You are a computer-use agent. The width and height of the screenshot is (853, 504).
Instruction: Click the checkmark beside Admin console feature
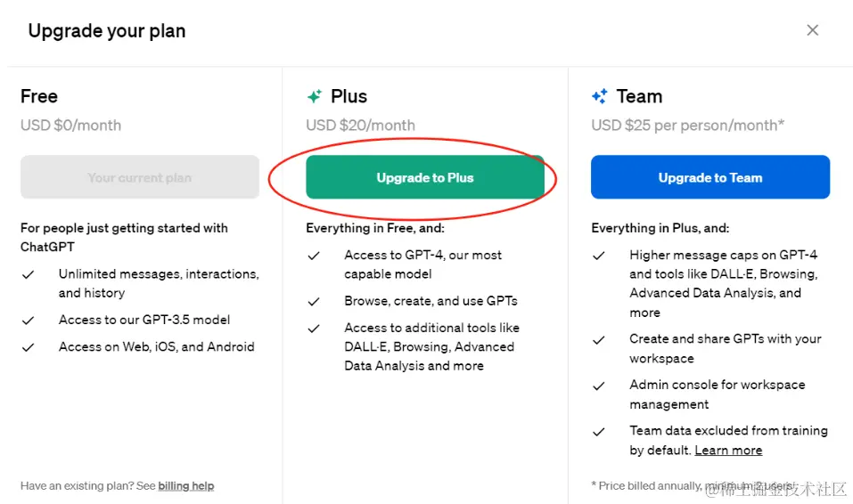(599, 386)
